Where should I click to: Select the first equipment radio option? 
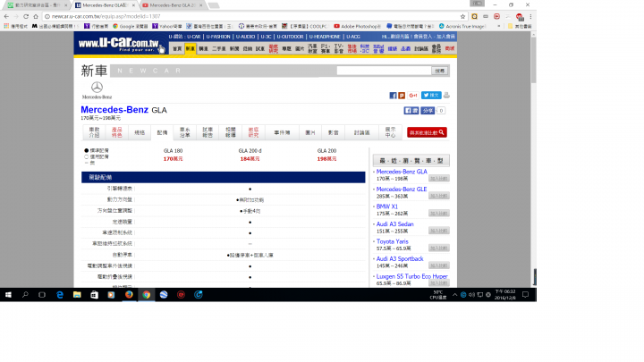click(86, 151)
